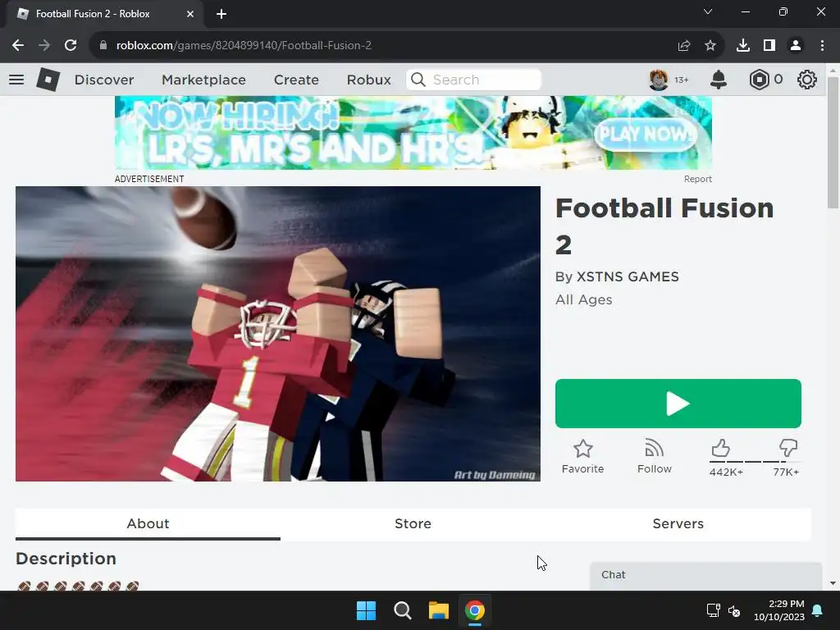Viewport: 840px width, 630px height.
Task: Click the Description heading
Action: click(x=66, y=559)
